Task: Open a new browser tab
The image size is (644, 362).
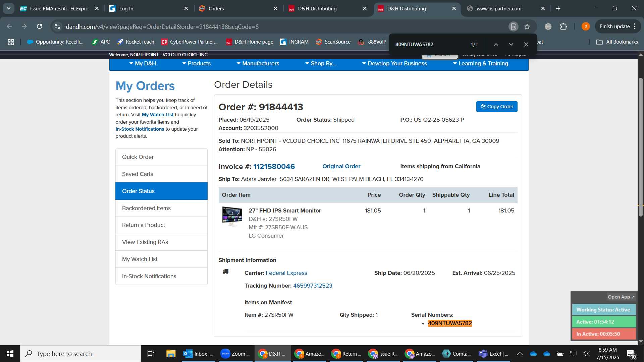Action: coord(558,8)
